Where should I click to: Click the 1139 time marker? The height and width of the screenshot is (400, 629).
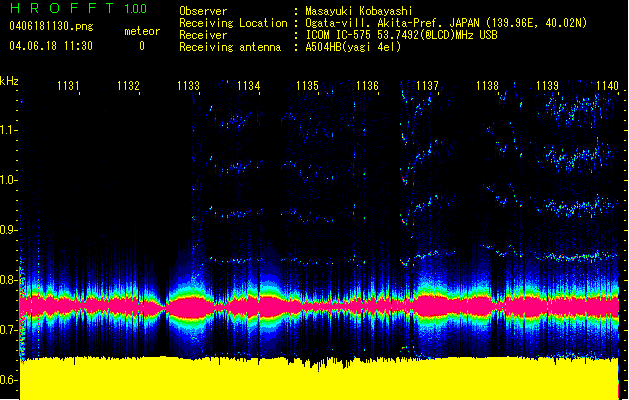coord(548,86)
